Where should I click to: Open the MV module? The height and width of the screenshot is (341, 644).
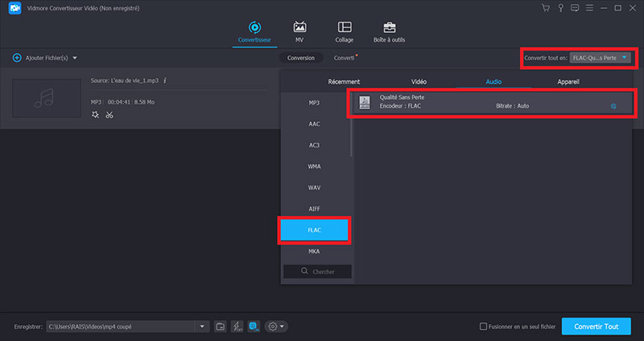pos(299,31)
